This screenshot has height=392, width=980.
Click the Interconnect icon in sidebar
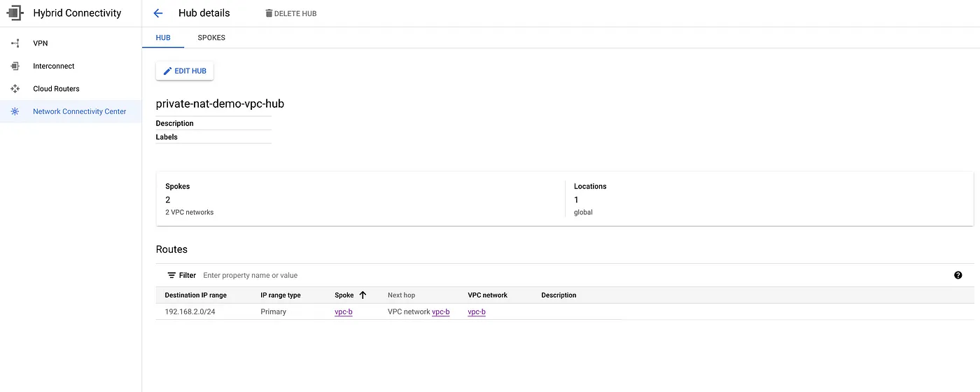[x=15, y=66]
